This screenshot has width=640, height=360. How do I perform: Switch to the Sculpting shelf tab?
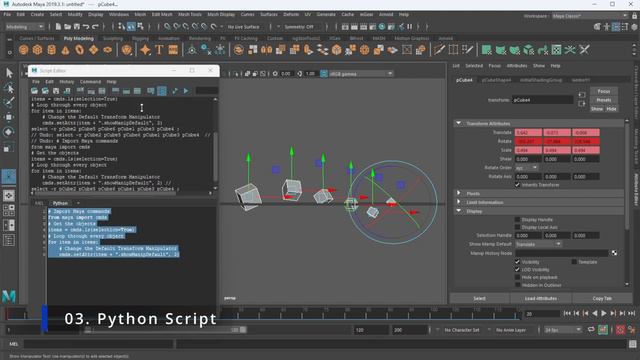[113, 38]
